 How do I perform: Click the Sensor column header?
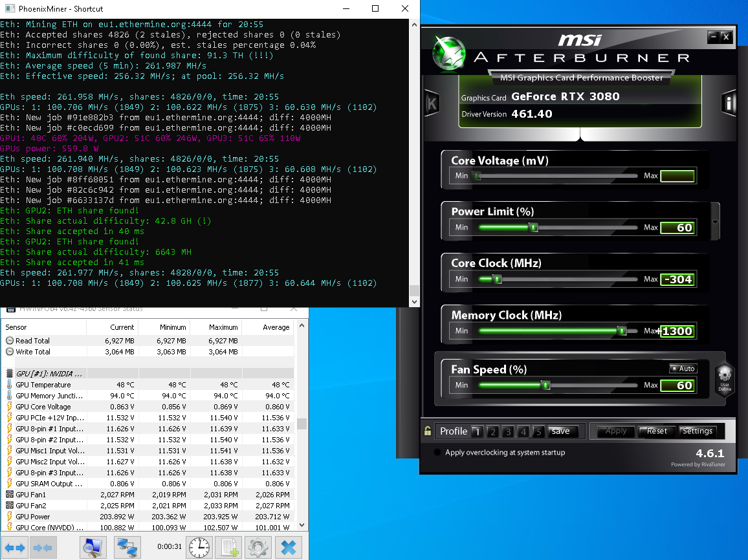(45, 327)
